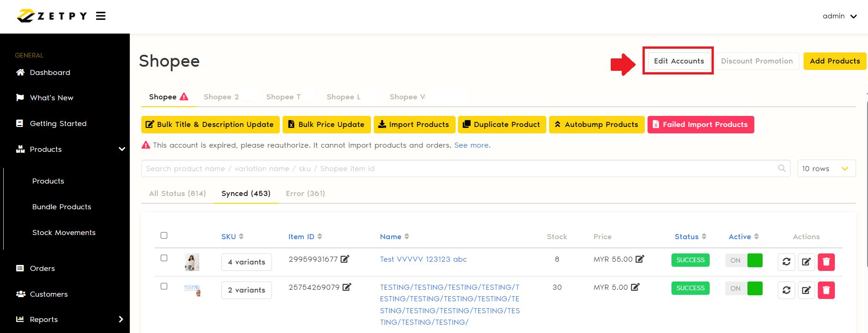Tick the select-all header checkbox

[164, 235]
